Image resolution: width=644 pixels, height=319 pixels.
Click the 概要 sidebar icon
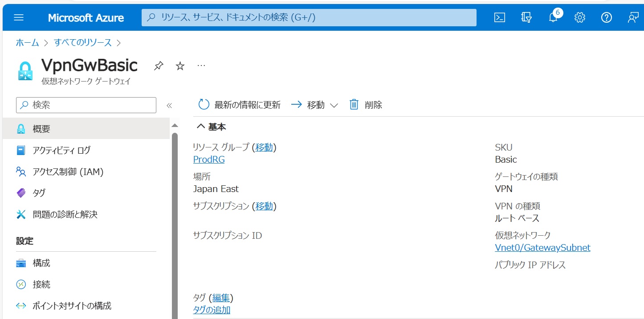tap(21, 129)
